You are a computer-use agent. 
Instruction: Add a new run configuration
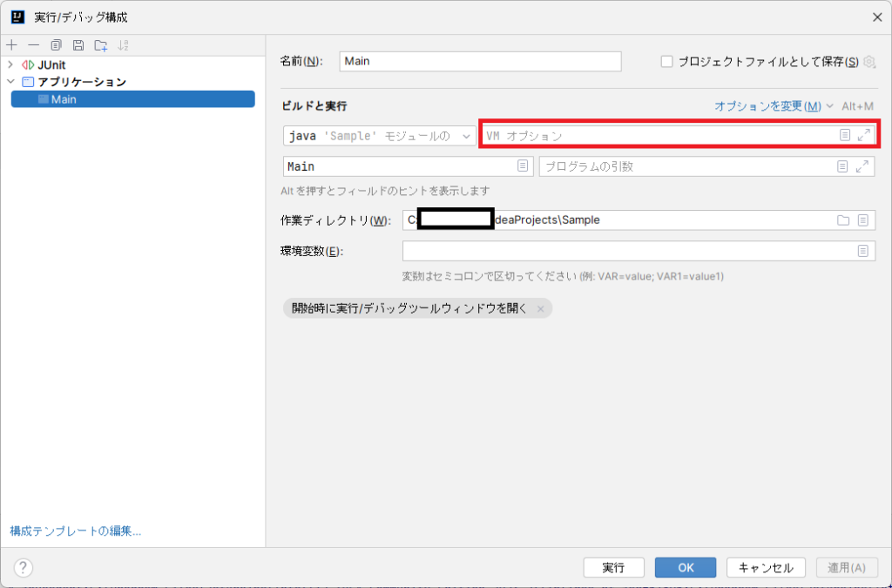pyautogui.click(x=11, y=45)
